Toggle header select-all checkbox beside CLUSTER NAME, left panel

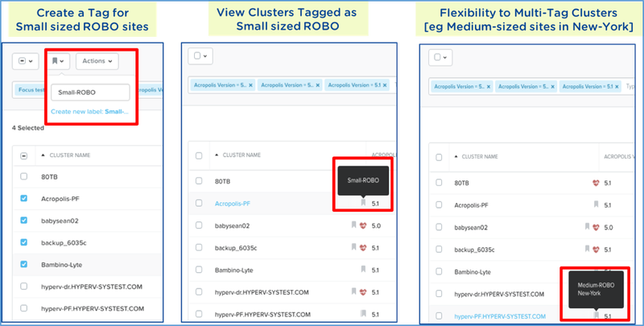pyautogui.click(x=24, y=155)
